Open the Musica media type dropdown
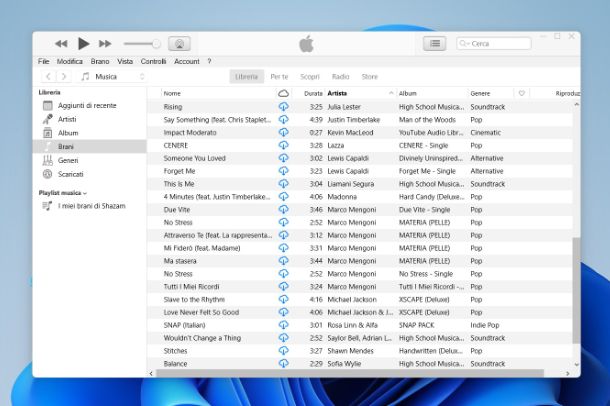 (113, 77)
